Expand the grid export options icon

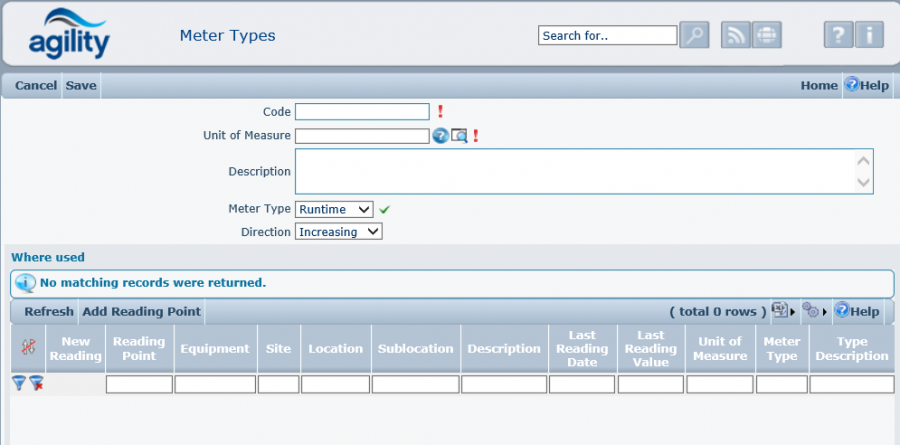(781, 311)
